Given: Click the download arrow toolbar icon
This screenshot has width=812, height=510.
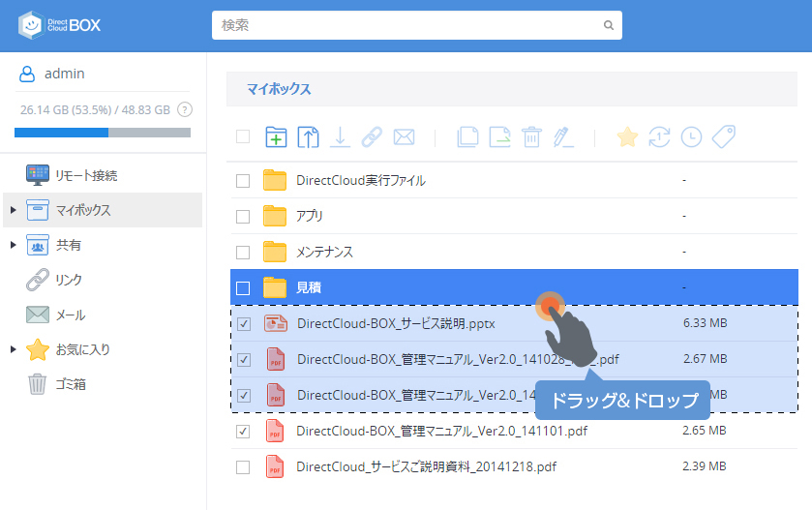Looking at the screenshot, I should tap(340, 137).
